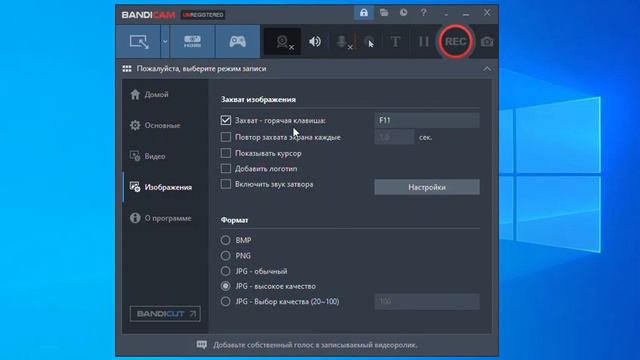The width and height of the screenshot is (640, 360).
Task: Toggle mouse cursor effects icon
Action: click(x=369, y=42)
